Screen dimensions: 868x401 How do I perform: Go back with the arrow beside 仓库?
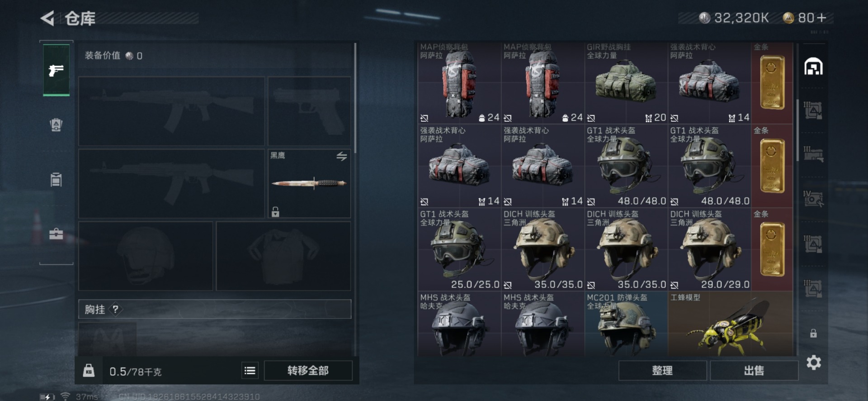pyautogui.click(x=47, y=19)
